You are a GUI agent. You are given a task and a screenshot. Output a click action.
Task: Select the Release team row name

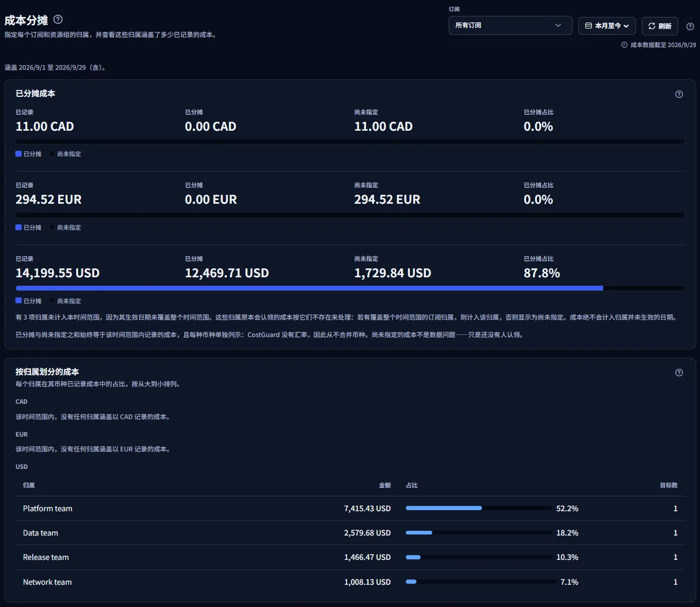pyautogui.click(x=46, y=557)
